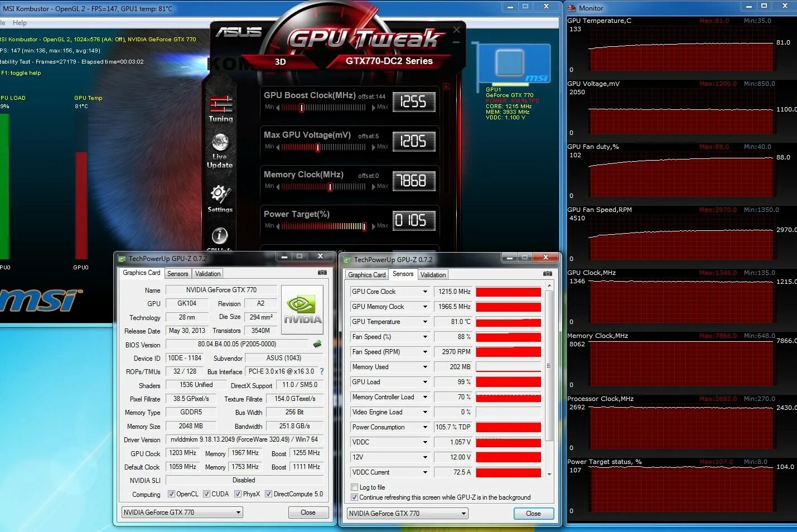The image size is (797, 532).
Task: Click the Memory Clock Max arrow
Action: click(x=373, y=186)
